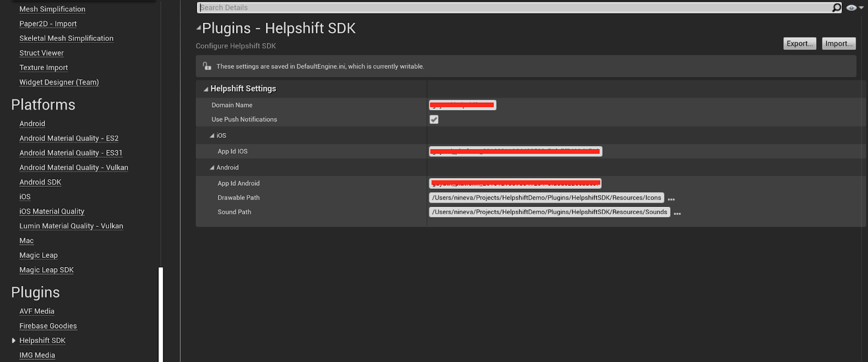The height and width of the screenshot is (362, 868).
Task: Collapse the Plugins - Helpshift SDK header arrow
Action: pyautogui.click(x=199, y=28)
